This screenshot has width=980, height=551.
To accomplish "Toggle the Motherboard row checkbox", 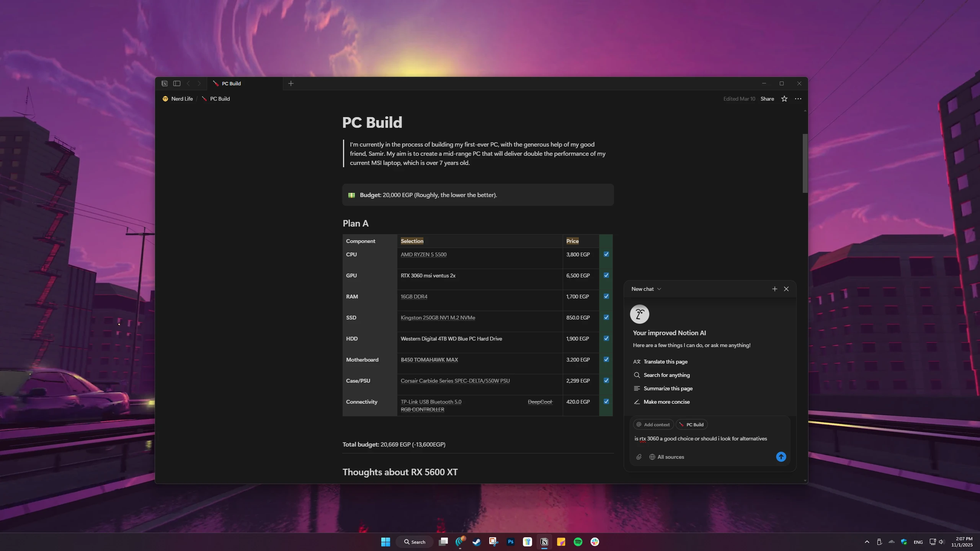I will (606, 359).
